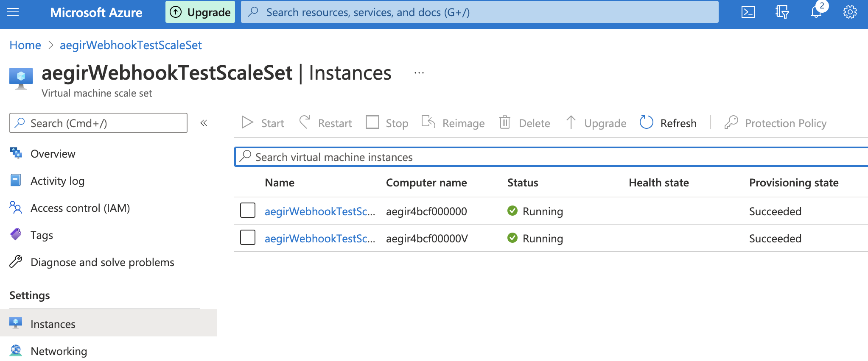Select Instances in the Settings section
The width and height of the screenshot is (868, 361).
coord(109,323)
